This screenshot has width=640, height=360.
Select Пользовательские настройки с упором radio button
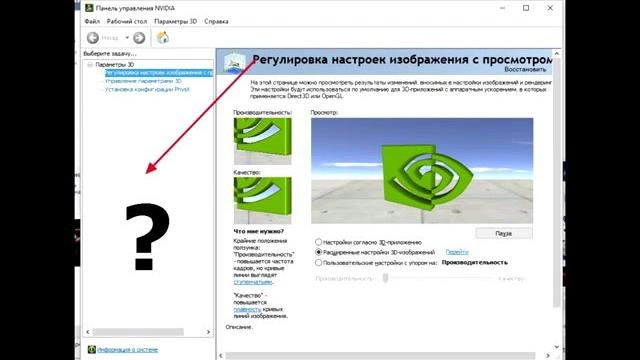(318, 262)
